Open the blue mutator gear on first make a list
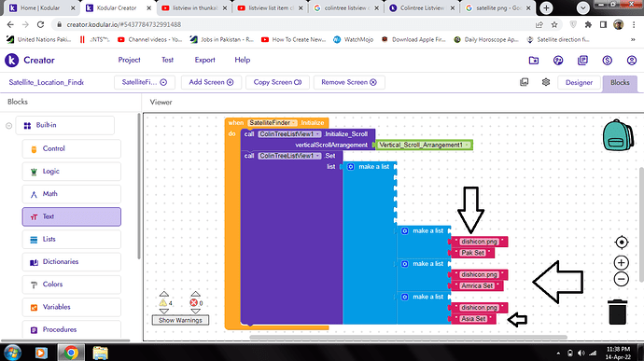The image size is (644, 361). click(351, 167)
